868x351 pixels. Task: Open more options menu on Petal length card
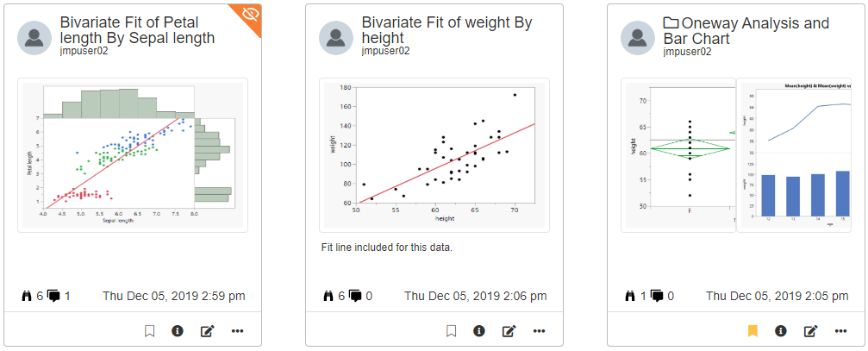[237, 331]
